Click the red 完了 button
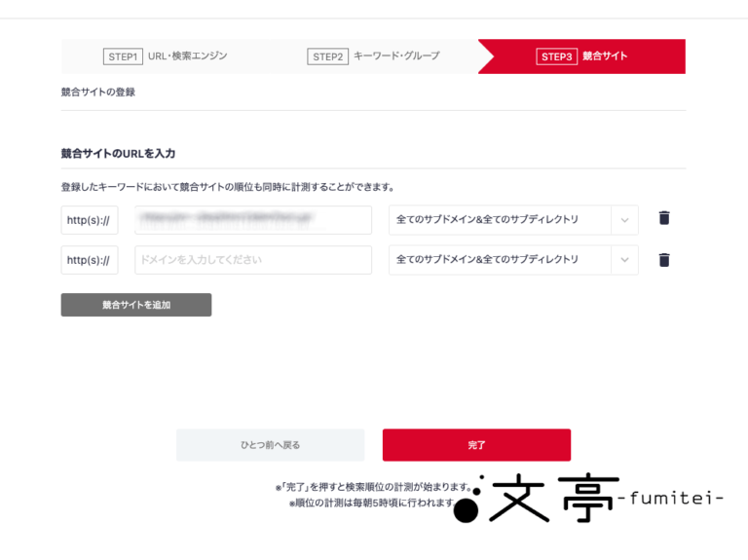748x560 pixels. tap(476, 444)
